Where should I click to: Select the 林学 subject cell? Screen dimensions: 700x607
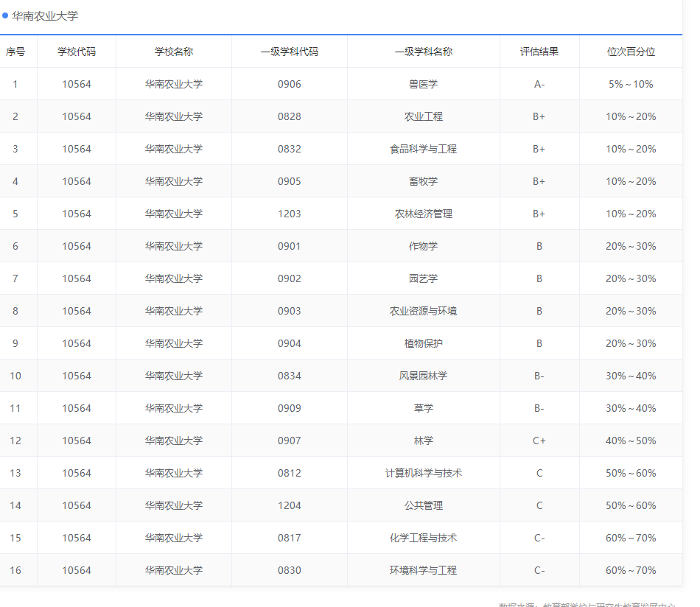click(x=424, y=441)
